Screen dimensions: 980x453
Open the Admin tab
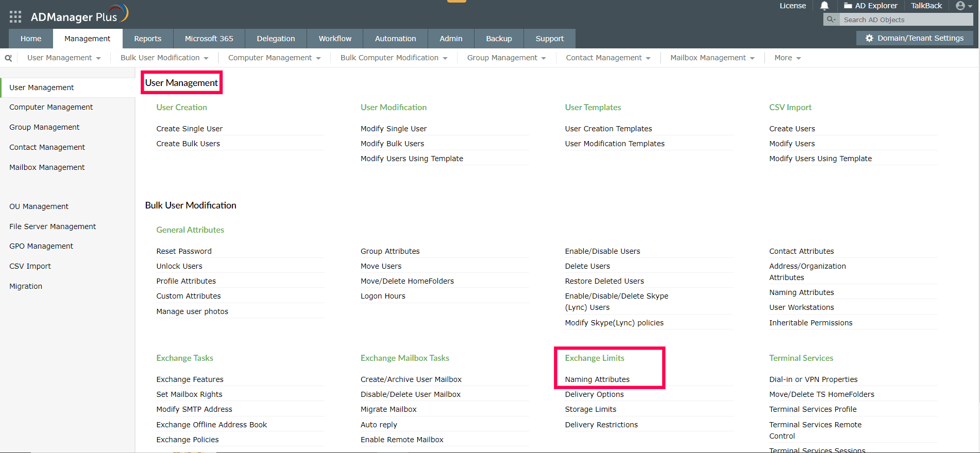coord(451,39)
